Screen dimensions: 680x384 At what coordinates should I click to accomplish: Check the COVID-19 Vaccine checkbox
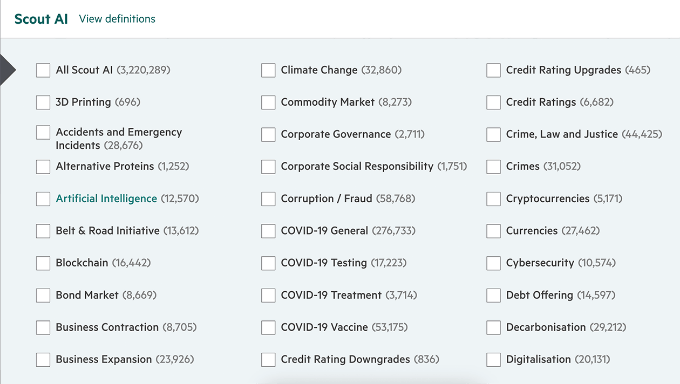coord(268,327)
